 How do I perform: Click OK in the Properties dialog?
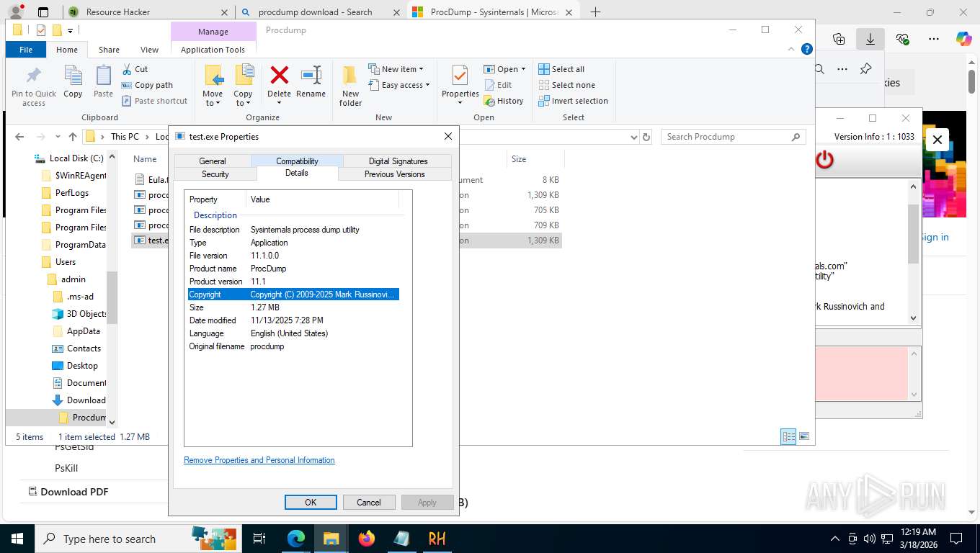click(311, 503)
